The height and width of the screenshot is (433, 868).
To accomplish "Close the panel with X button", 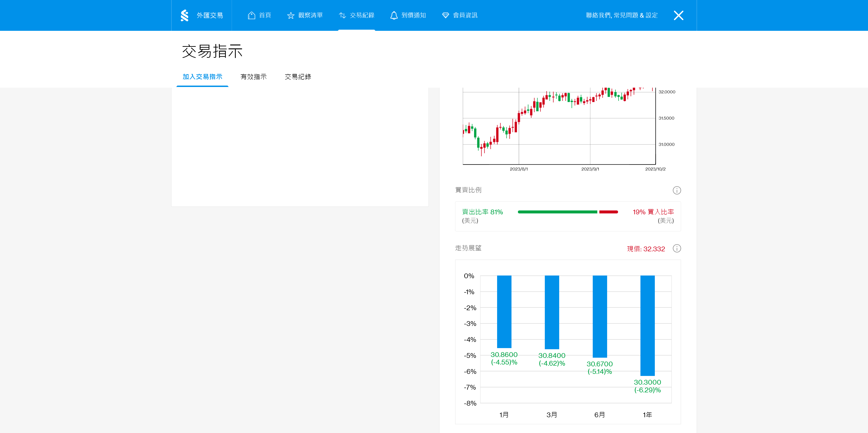I will click(x=678, y=16).
